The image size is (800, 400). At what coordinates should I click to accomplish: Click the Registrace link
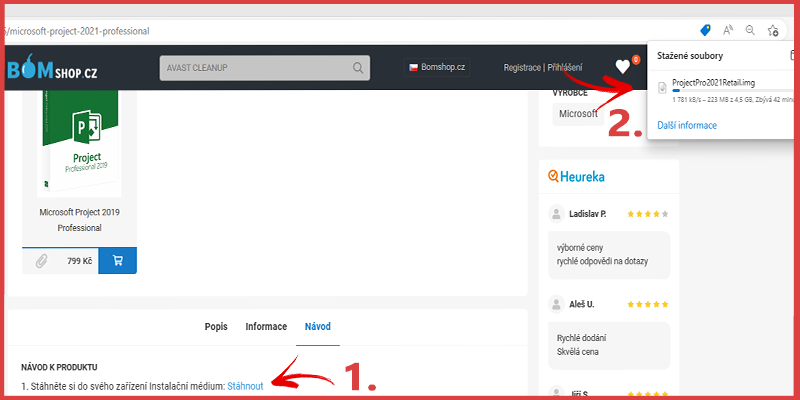tap(522, 67)
